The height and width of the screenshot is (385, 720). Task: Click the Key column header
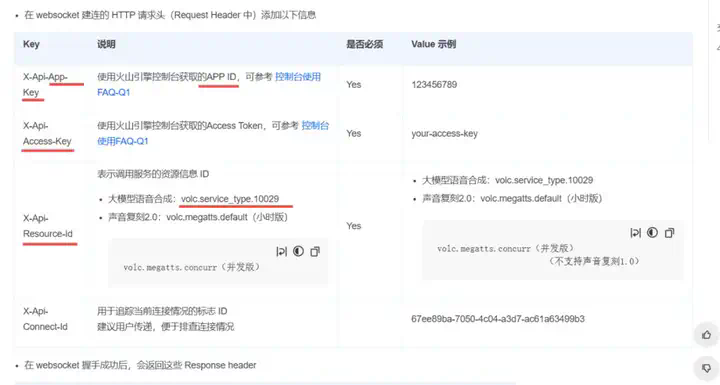click(x=31, y=44)
